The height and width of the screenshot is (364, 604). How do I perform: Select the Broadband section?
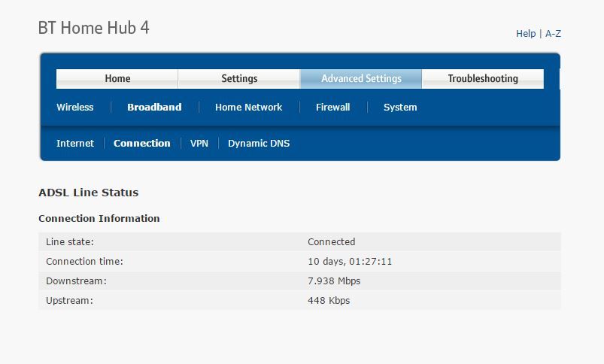(x=154, y=107)
